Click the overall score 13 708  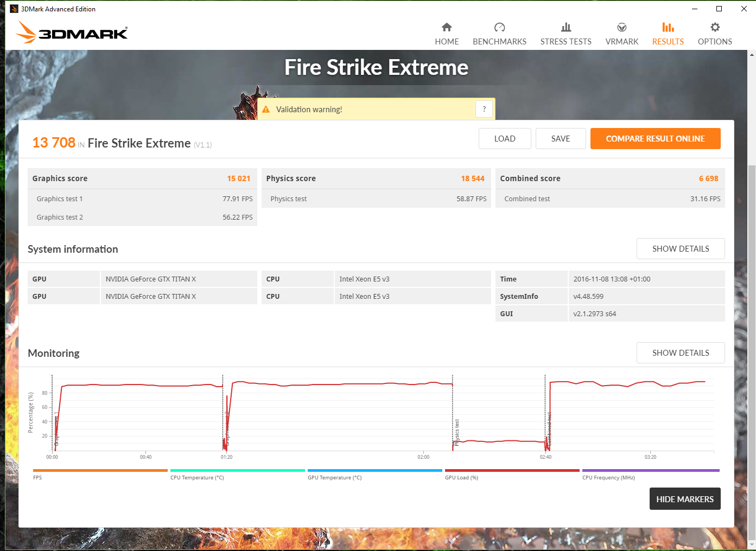pyautogui.click(x=54, y=143)
